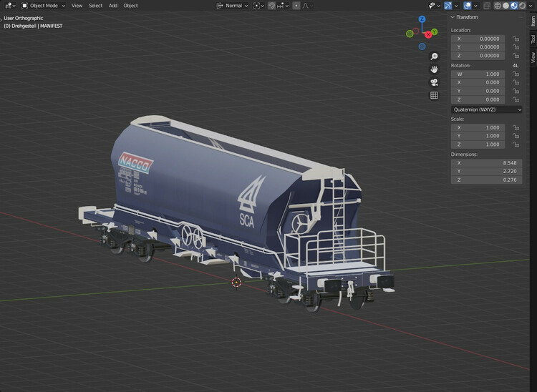
Task: Click the Rotation Y field
Action: 478,91
